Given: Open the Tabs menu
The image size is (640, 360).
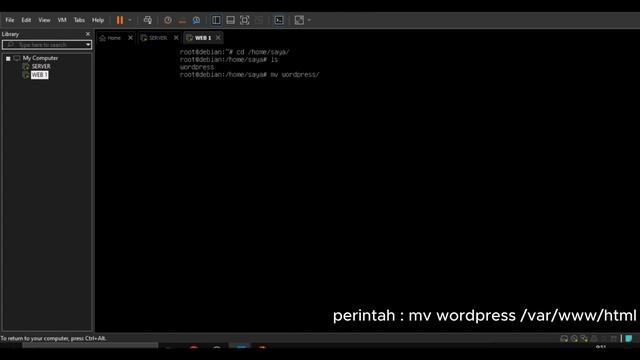Looking at the screenshot, I should (79, 20).
